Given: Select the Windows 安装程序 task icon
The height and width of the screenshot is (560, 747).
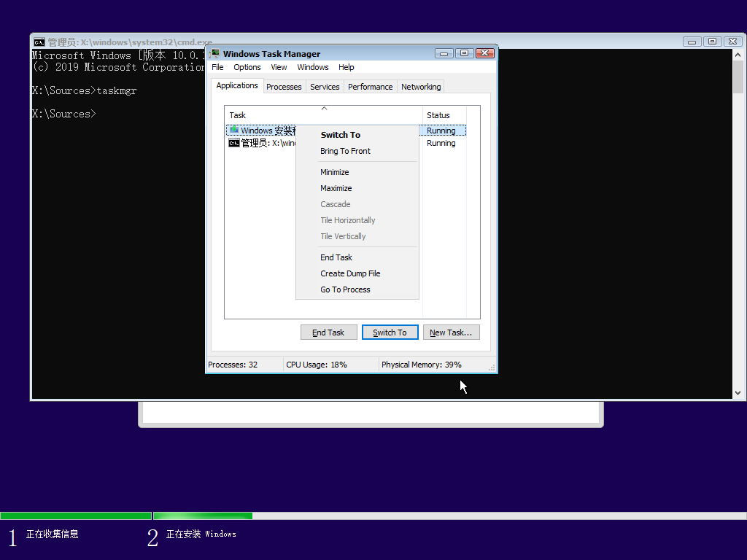Looking at the screenshot, I should (233, 130).
